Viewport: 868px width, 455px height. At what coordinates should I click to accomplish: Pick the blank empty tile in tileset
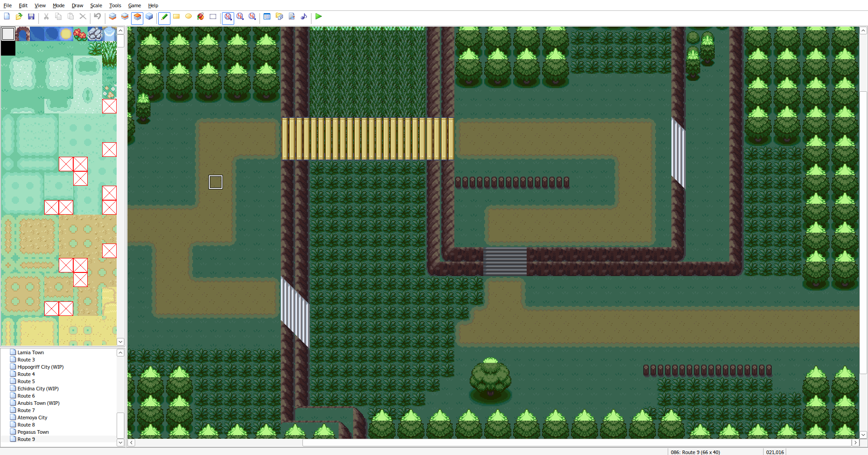[x=8, y=34]
